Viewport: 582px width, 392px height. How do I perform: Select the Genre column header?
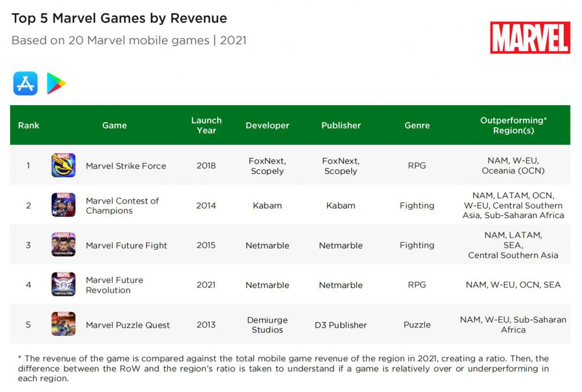click(417, 125)
